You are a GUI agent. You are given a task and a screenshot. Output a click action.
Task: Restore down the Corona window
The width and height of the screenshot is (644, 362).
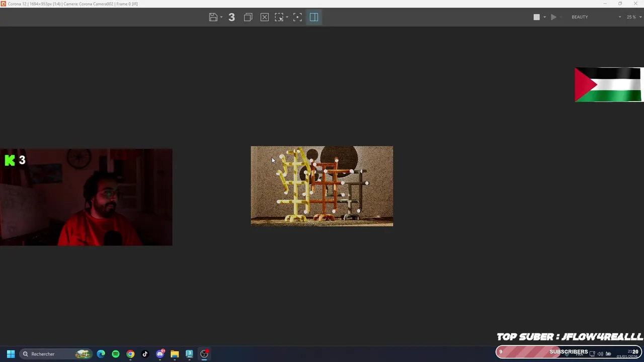click(620, 4)
